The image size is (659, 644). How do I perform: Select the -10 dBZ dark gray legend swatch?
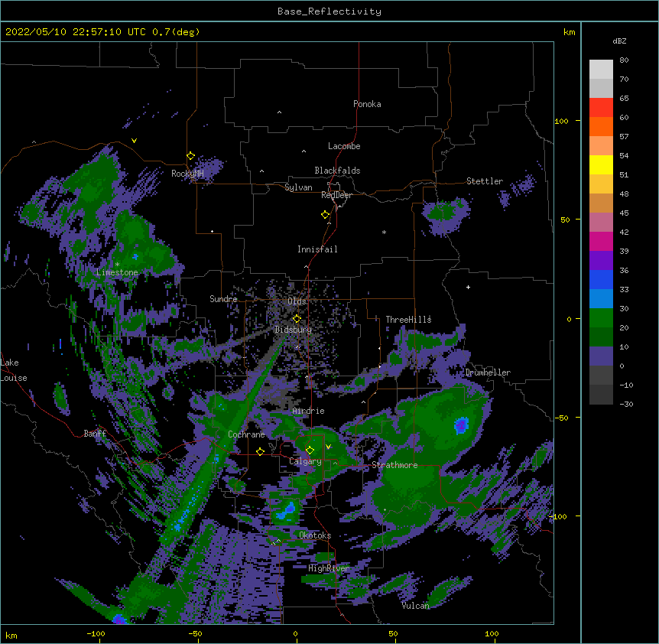(x=601, y=395)
